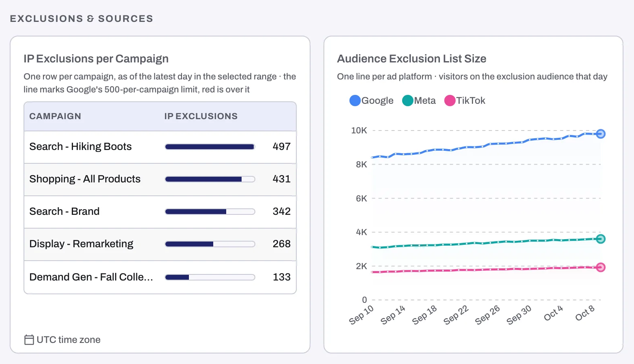Viewport: 634px width, 364px height.
Task: Click the calendar icon beside UTC time zone
Action: click(x=29, y=340)
